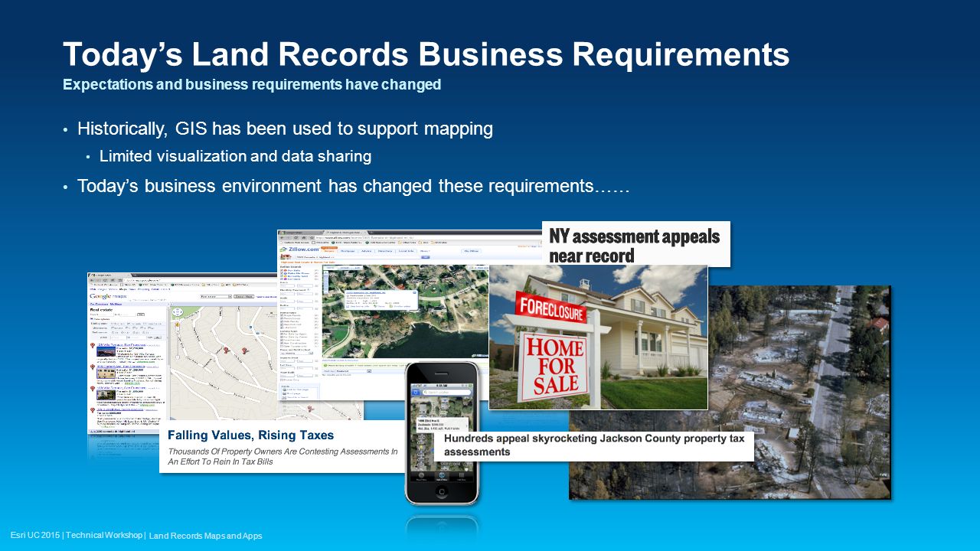Tap the iPhone home button
The height and width of the screenshot is (551, 980).
pyautogui.click(x=442, y=491)
